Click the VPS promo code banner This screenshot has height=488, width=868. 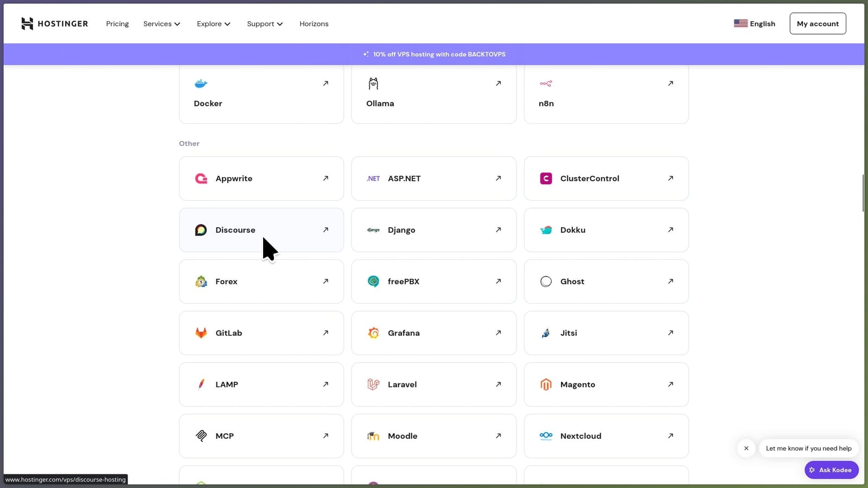coord(434,54)
